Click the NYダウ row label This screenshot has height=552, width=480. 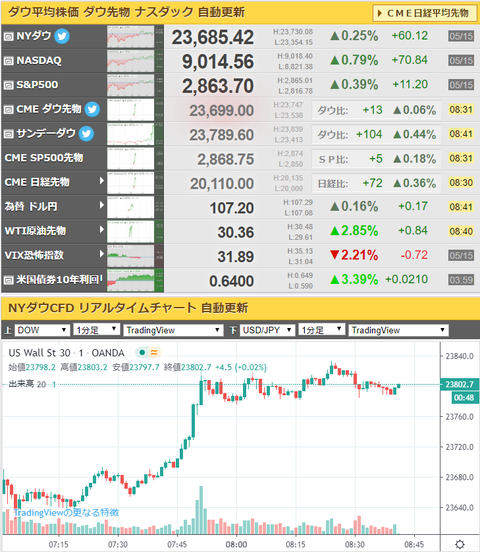pyautogui.click(x=34, y=36)
